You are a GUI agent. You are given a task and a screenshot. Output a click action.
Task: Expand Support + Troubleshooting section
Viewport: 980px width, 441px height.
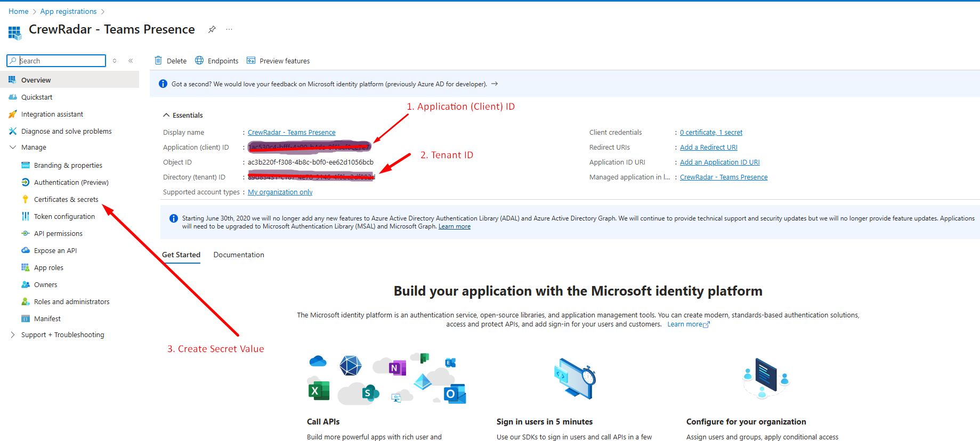pyautogui.click(x=13, y=334)
